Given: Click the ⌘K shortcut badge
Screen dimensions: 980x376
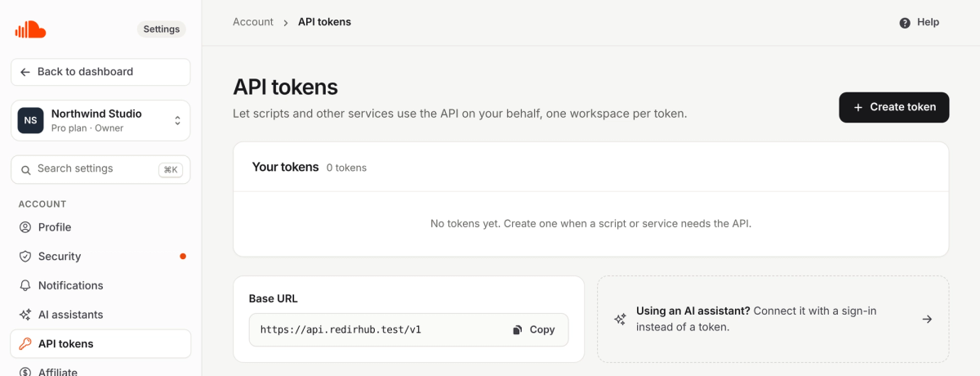Looking at the screenshot, I should [x=170, y=169].
